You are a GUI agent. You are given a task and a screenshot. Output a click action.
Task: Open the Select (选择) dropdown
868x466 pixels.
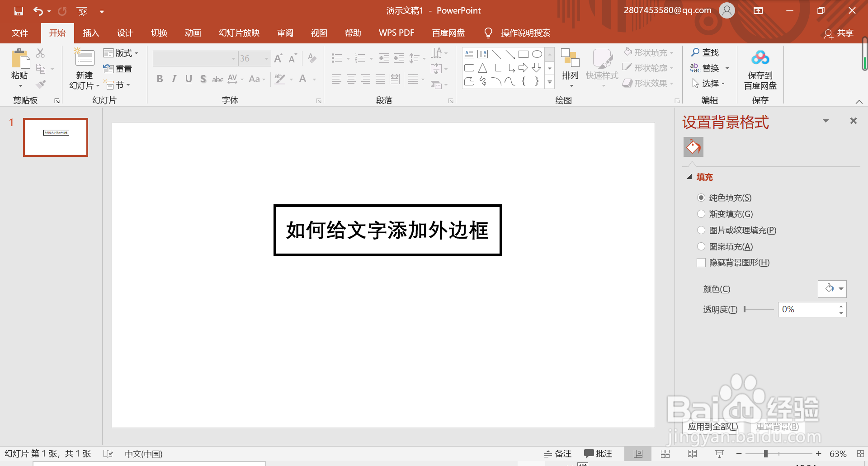pos(708,84)
